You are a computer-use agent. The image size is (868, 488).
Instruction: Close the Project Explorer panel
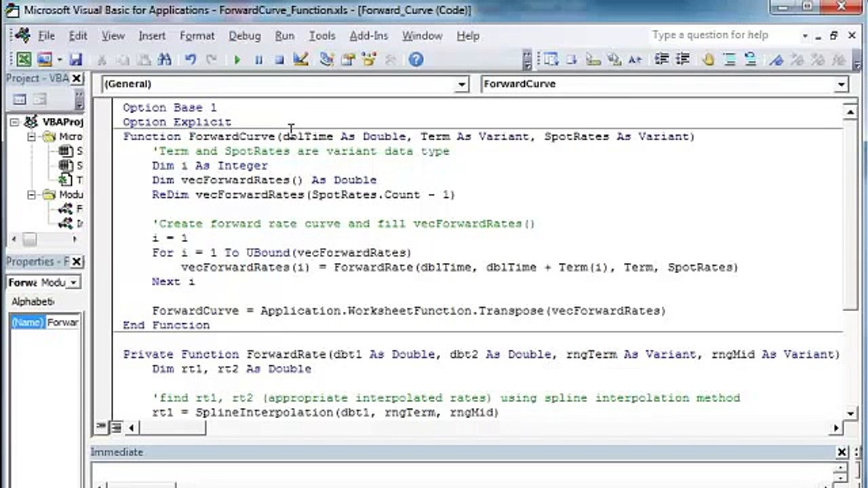pos(76,79)
